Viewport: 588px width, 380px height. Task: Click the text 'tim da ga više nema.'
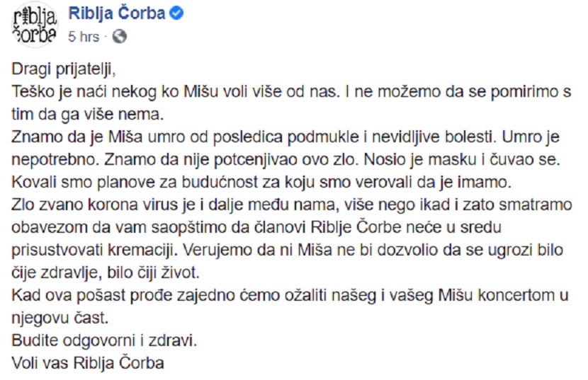coord(88,115)
